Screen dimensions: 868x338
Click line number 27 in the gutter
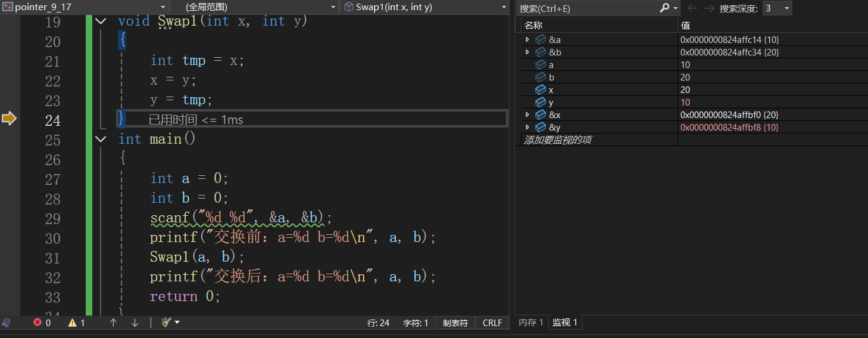(53, 179)
